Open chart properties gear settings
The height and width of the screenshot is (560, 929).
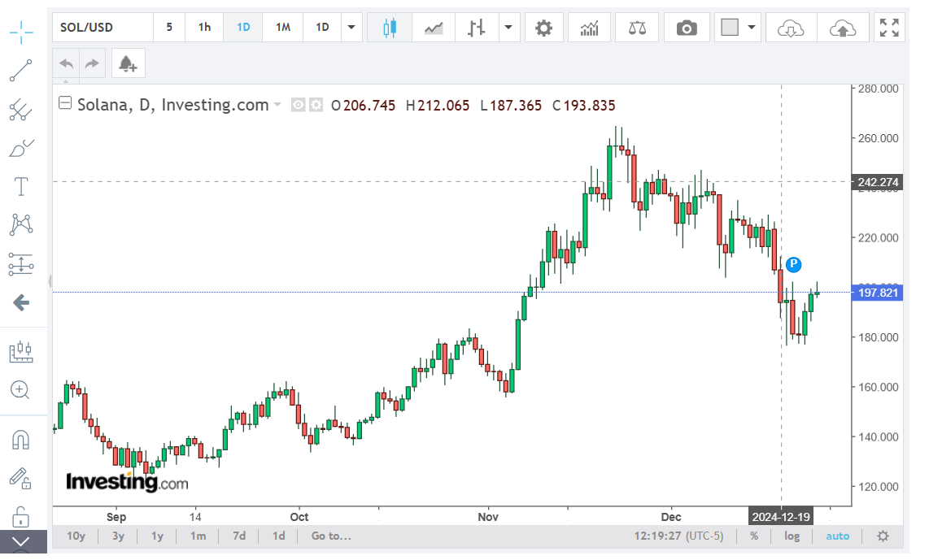(x=543, y=28)
